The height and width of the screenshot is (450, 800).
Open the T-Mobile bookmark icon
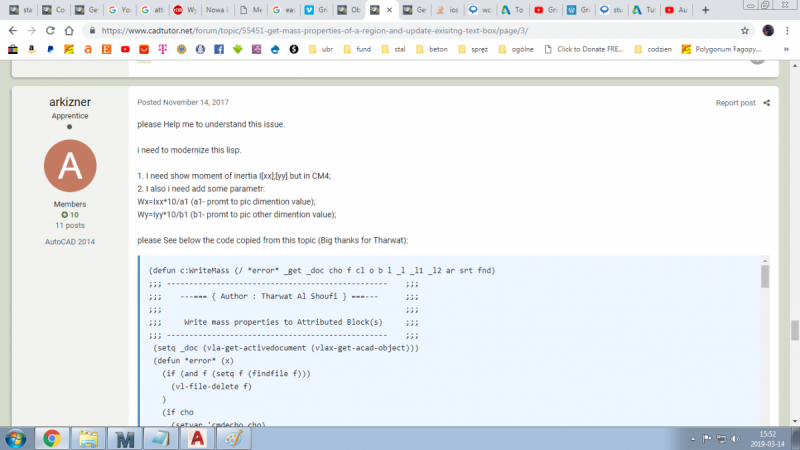coord(163,49)
